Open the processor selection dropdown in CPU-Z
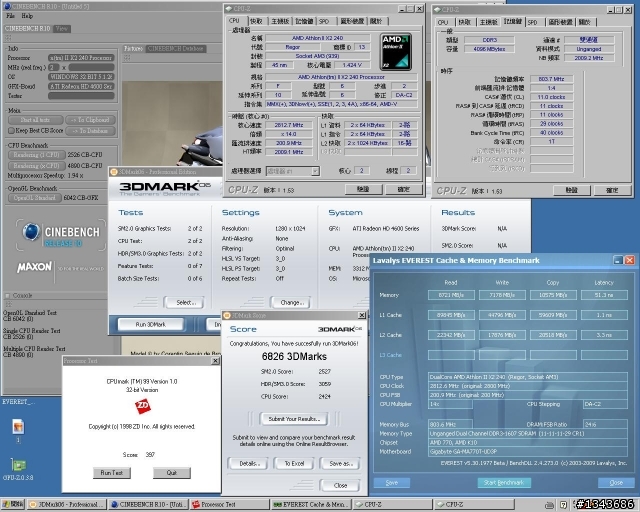 (316, 171)
